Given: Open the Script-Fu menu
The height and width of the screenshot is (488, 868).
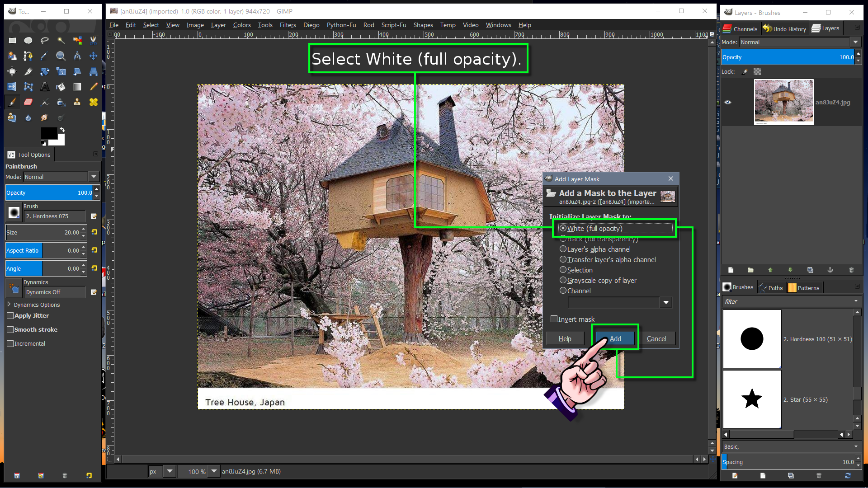Looking at the screenshot, I should (394, 25).
